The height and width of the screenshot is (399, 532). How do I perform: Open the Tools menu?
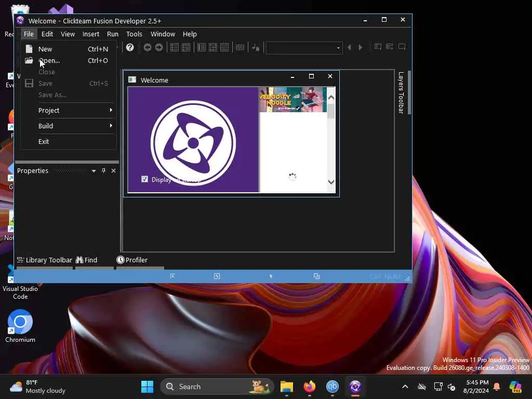pos(134,34)
